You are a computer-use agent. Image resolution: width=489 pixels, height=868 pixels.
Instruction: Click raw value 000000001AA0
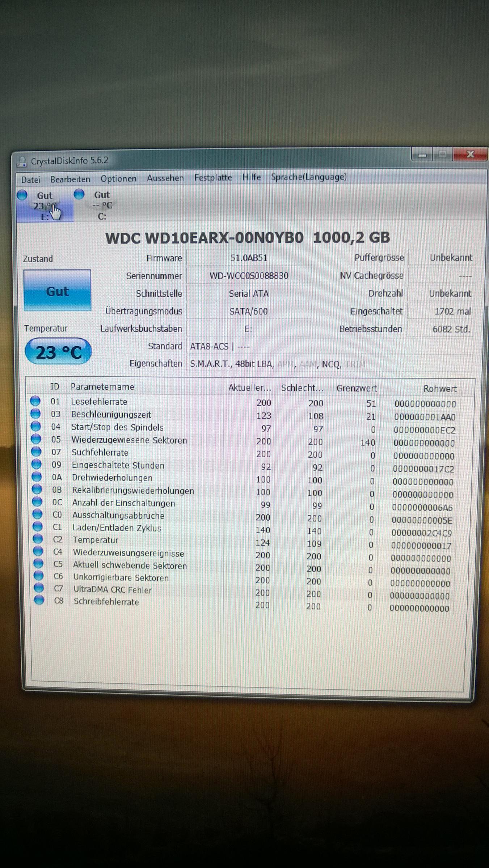(425, 417)
